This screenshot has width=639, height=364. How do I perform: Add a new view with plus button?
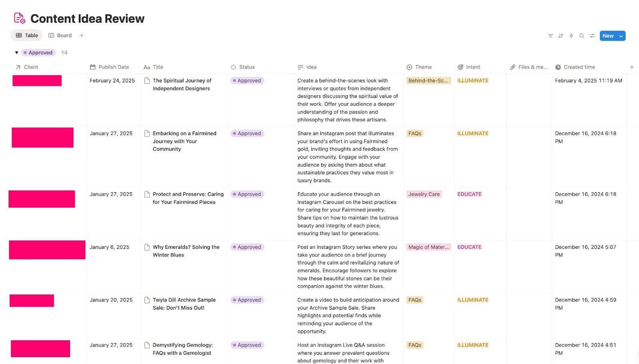(x=82, y=35)
